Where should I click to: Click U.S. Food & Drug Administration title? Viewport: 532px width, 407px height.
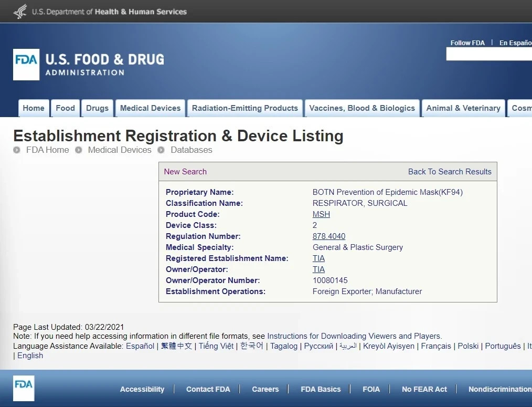click(105, 65)
